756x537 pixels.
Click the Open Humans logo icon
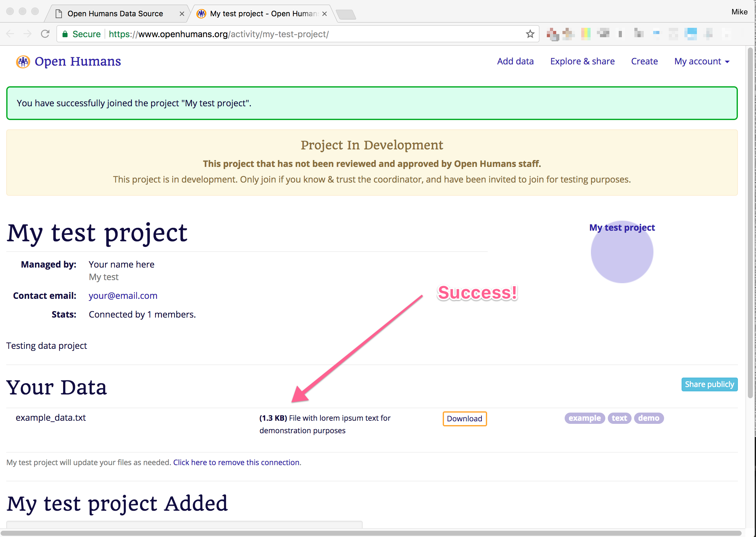23,62
